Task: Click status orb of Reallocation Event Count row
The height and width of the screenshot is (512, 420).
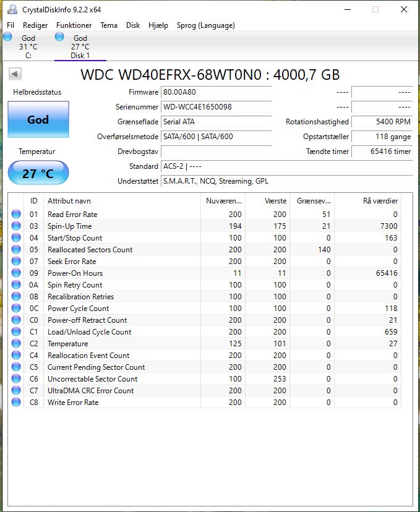Action: [x=16, y=356]
